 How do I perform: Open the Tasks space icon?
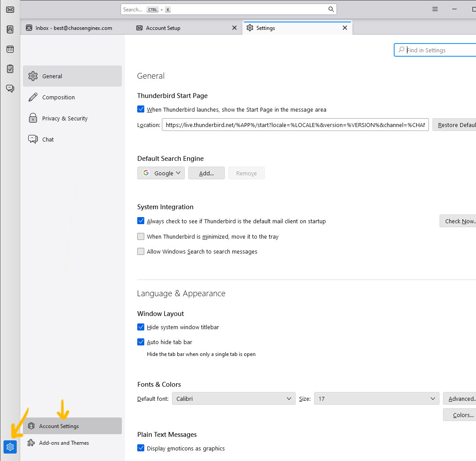click(x=10, y=69)
